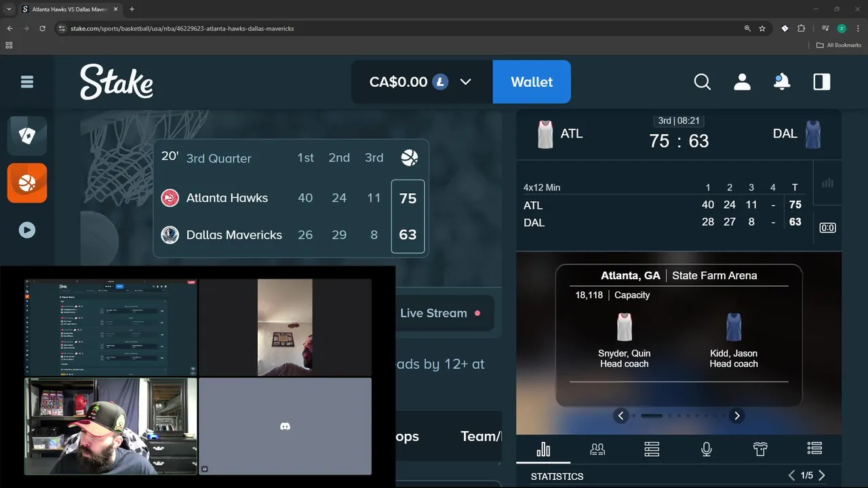Click the '3rd | 08:21' game clock
868x488 pixels.
tap(679, 121)
